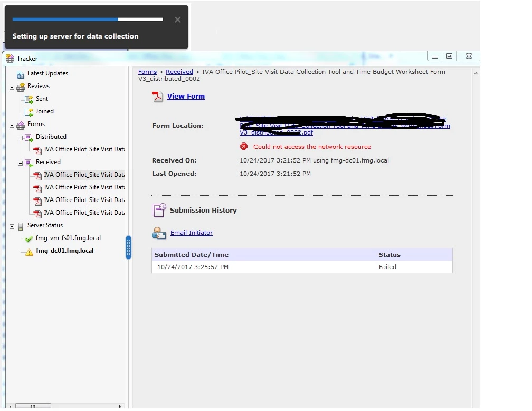The width and height of the screenshot is (532, 411).
Task: Click the setup progress bar in popup
Action: pos(88,20)
